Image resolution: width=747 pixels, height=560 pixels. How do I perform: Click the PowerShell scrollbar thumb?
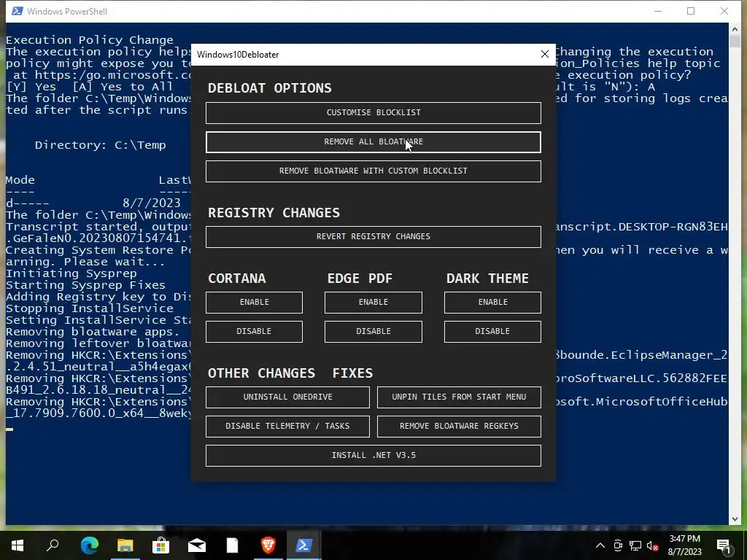click(734, 41)
